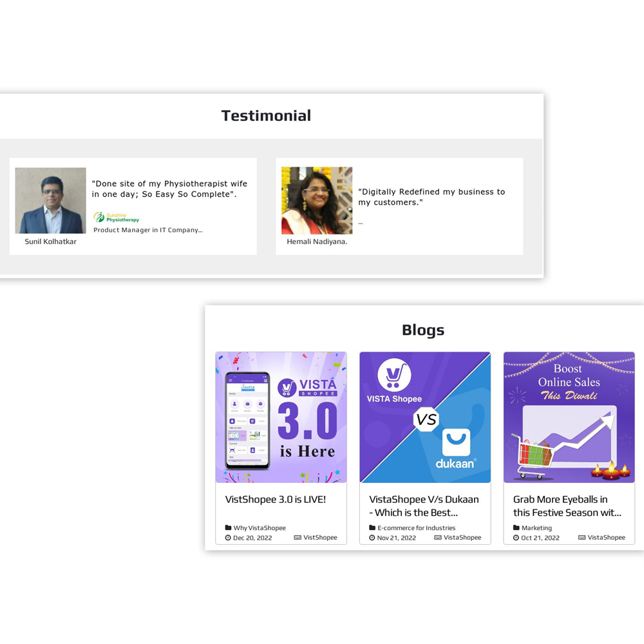This screenshot has width=644, height=644.
Task: Click the name Hemali Nadiyana
Action: pyautogui.click(x=317, y=241)
